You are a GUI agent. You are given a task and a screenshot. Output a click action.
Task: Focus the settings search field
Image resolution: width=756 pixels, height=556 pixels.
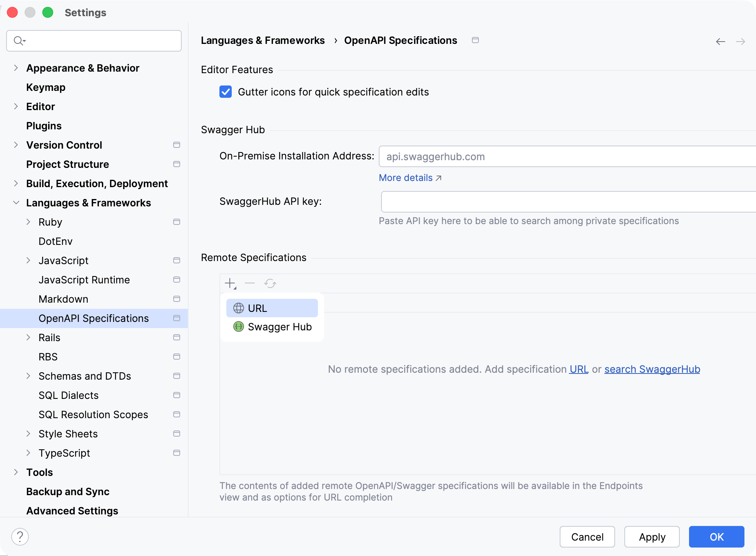coord(94,41)
